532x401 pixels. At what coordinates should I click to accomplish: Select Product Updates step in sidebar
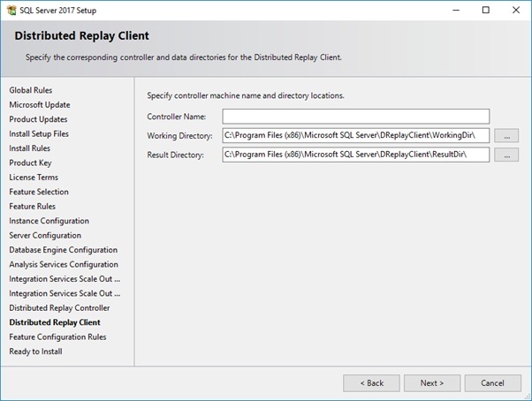pos(38,119)
